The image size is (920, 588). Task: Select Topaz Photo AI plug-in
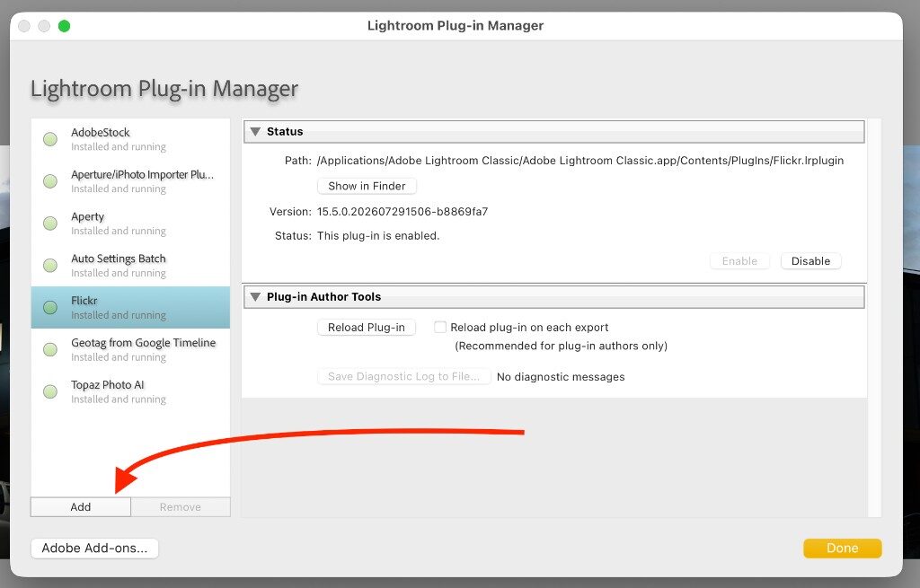(x=130, y=391)
